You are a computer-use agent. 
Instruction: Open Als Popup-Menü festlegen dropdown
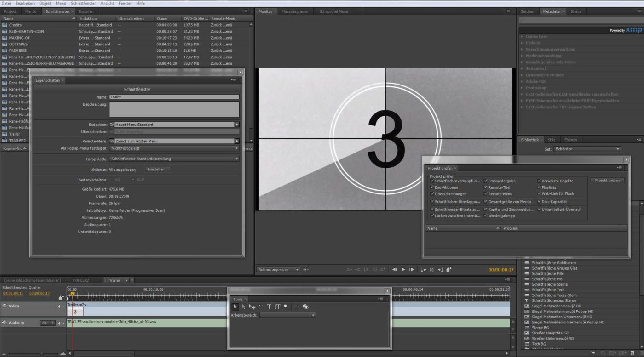tap(174, 148)
